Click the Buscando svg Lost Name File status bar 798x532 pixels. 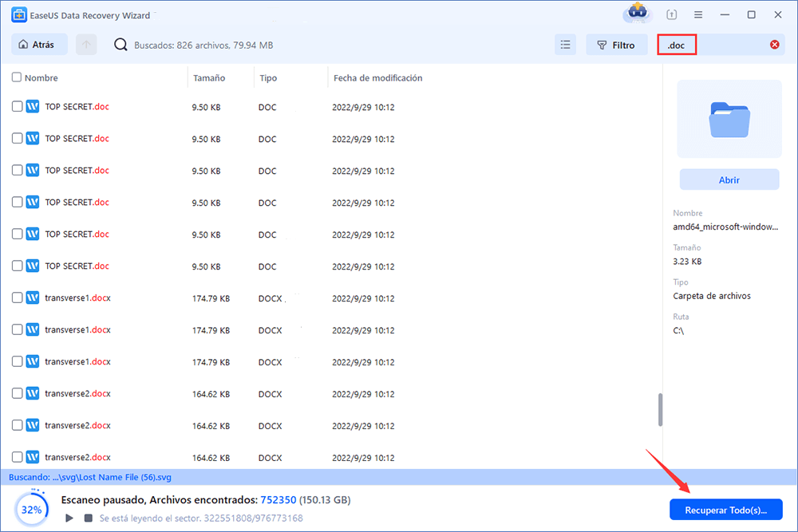[398, 477]
